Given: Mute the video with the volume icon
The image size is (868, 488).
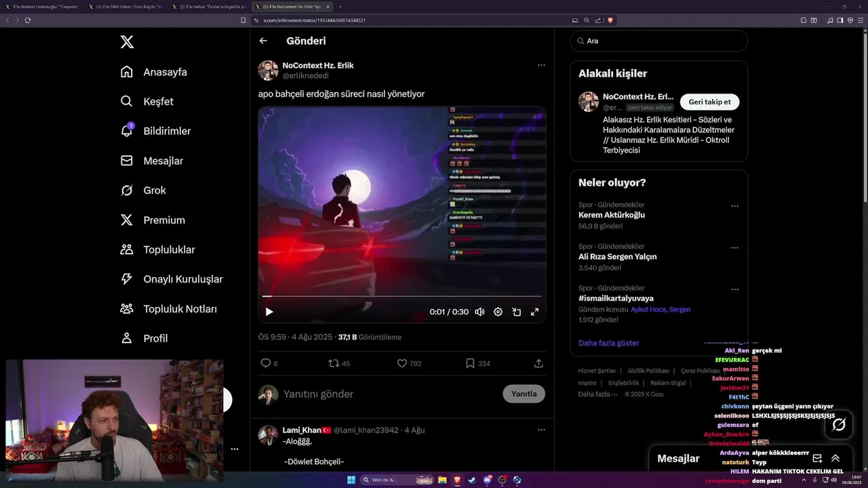Looking at the screenshot, I should 479,312.
